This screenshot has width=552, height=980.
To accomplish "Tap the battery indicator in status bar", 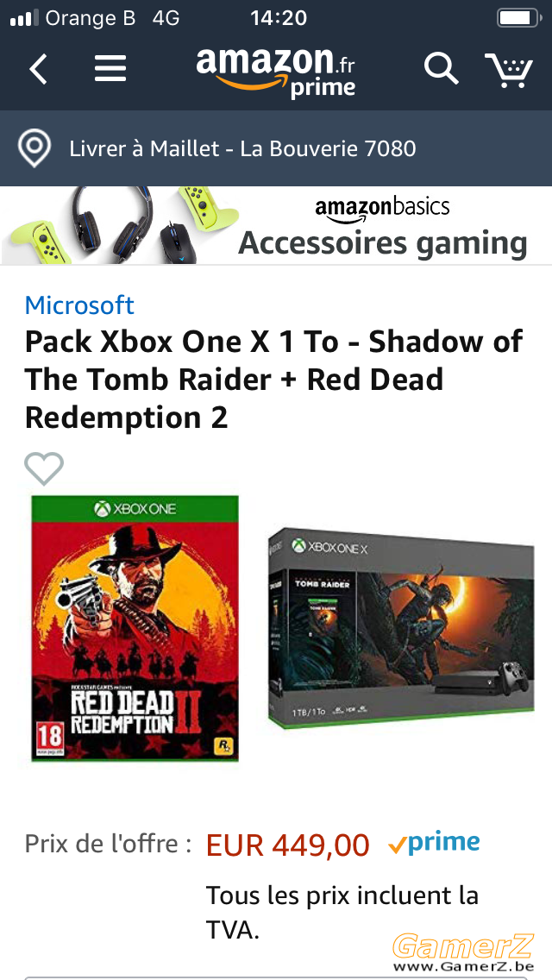I will tap(518, 18).
